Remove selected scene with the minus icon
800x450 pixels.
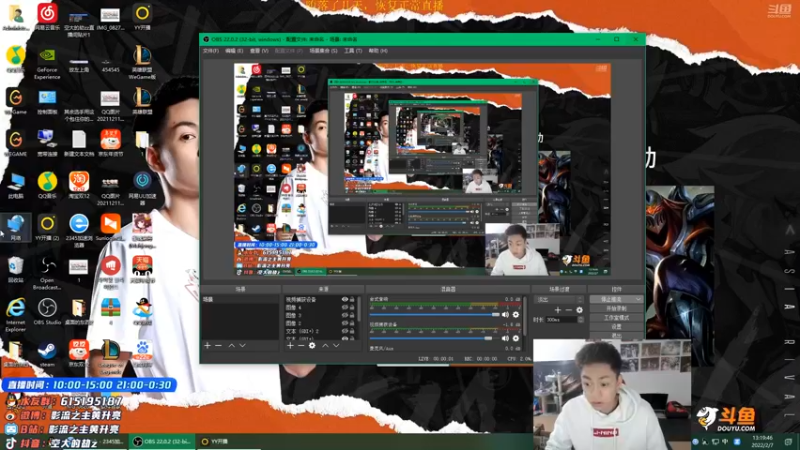[218, 345]
